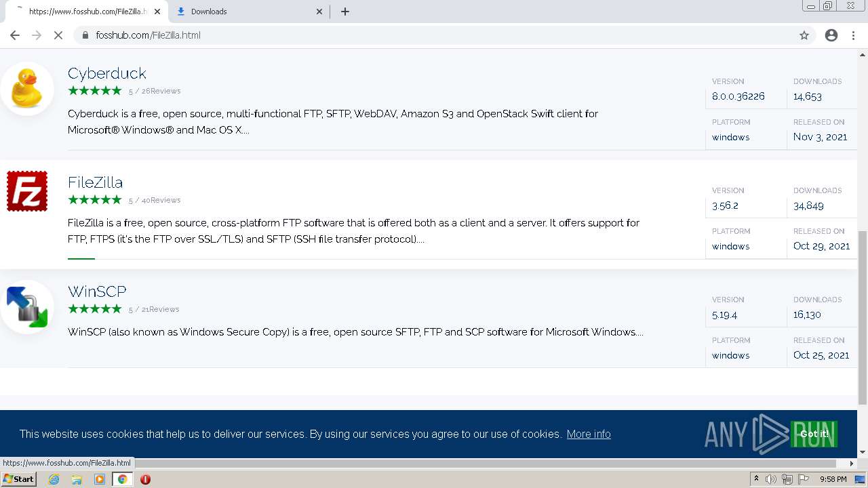Click WinSCP's five-star rating
Viewport: 868px width, 488px height.
coord(95,309)
